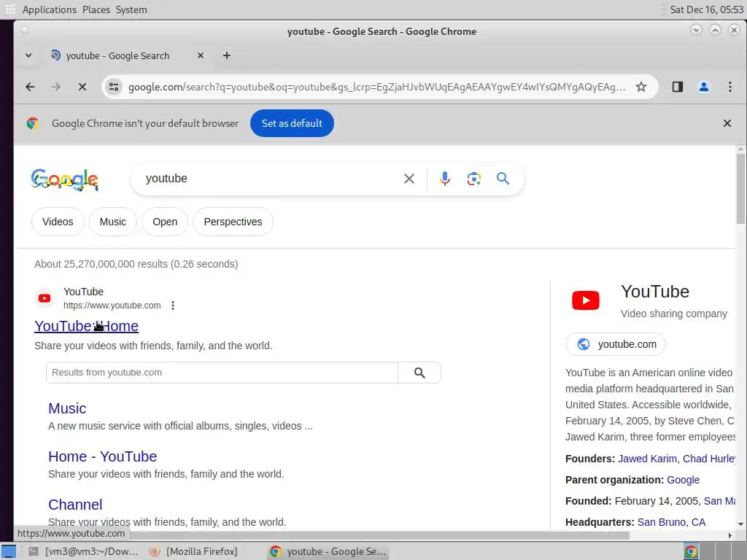The width and height of the screenshot is (747, 560).
Task: Click the Chrome icon in the system tray
Action: coord(691,551)
